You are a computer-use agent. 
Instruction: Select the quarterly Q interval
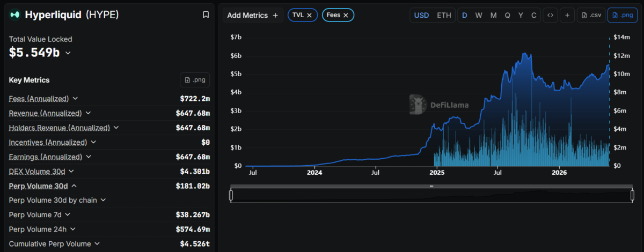(507, 16)
